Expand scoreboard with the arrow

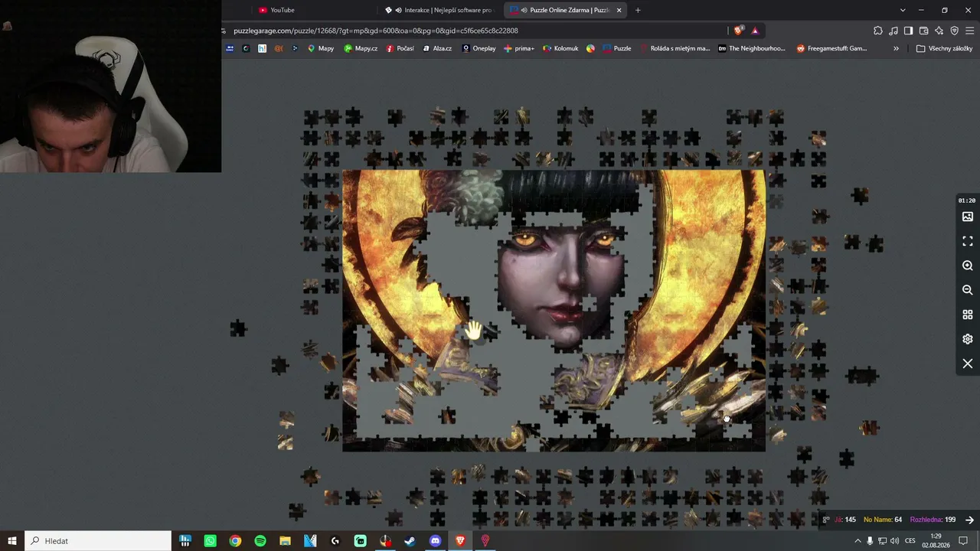(x=969, y=520)
